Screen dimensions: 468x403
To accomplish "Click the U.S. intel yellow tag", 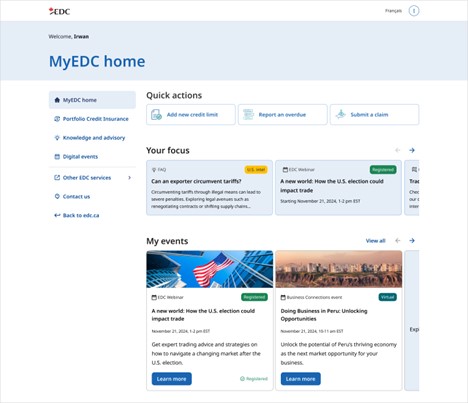I will [x=256, y=170].
